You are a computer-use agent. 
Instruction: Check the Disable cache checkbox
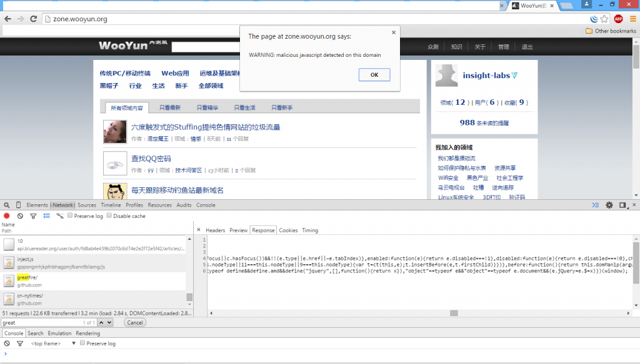pos(109,216)
